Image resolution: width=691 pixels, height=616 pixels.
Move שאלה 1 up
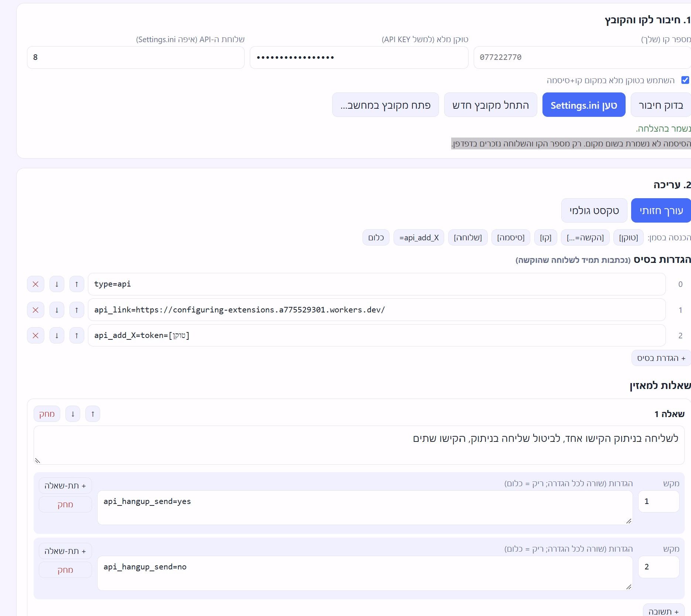93,414
